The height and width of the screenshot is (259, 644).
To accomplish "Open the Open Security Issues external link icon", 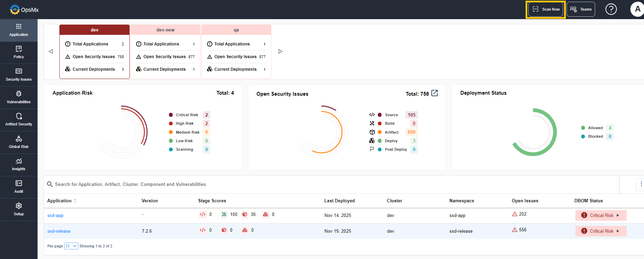I will [x=434, y=93].
